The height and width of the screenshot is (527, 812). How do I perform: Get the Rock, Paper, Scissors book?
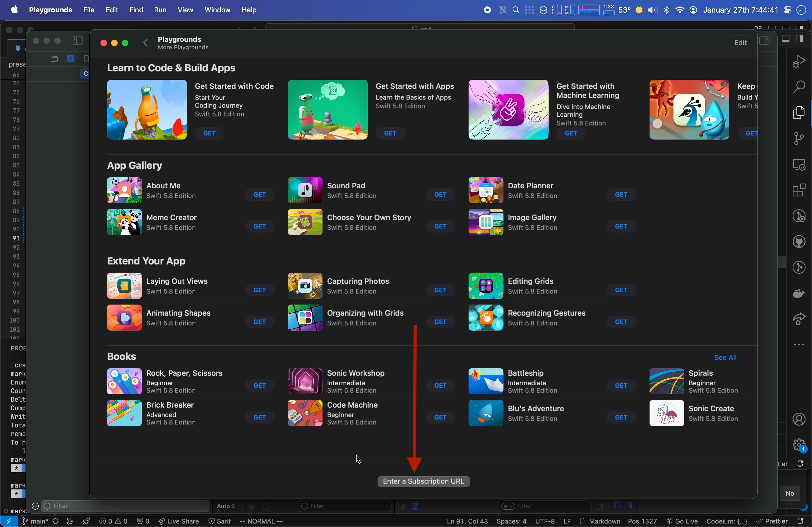pyautogui.click(x=260, y=386)
